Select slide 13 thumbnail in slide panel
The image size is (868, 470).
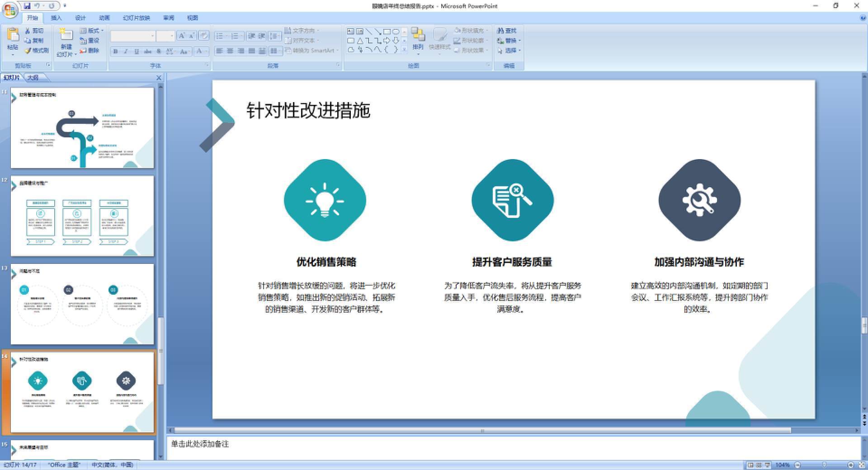click(81, 304)
